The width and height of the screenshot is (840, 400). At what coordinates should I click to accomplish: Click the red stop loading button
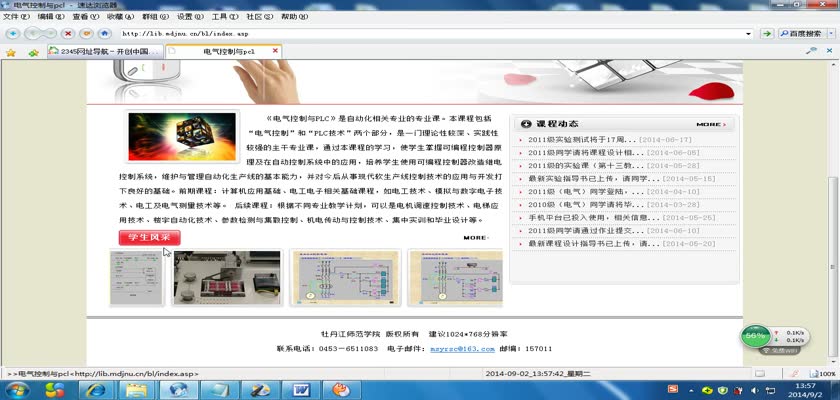[x=68, y=33]
